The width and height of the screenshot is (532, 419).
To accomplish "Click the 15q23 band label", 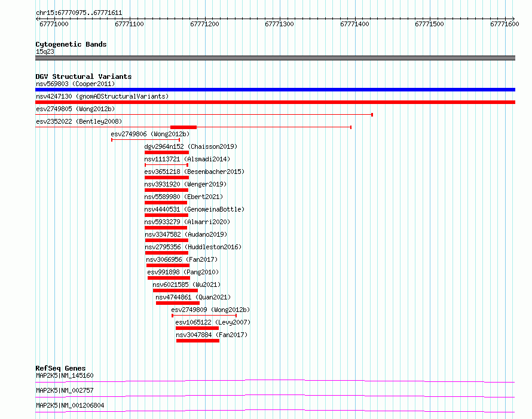I will (45, 51).
